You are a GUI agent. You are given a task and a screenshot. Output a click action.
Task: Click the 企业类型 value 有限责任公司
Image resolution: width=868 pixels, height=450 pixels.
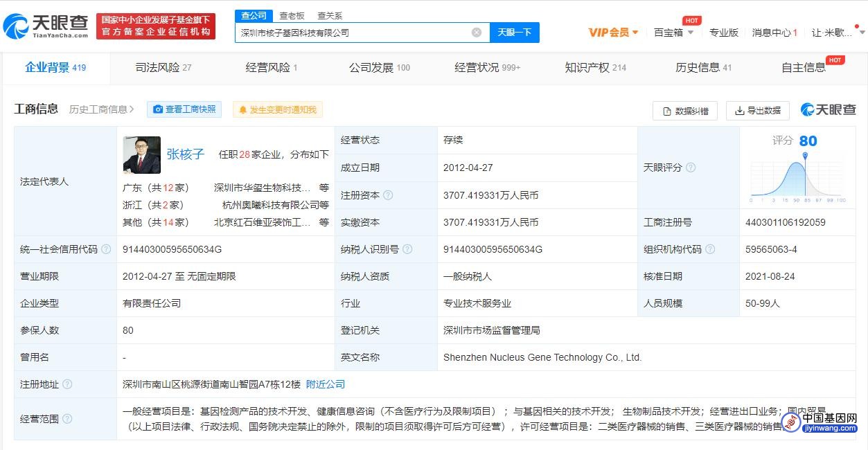[152, 303]
